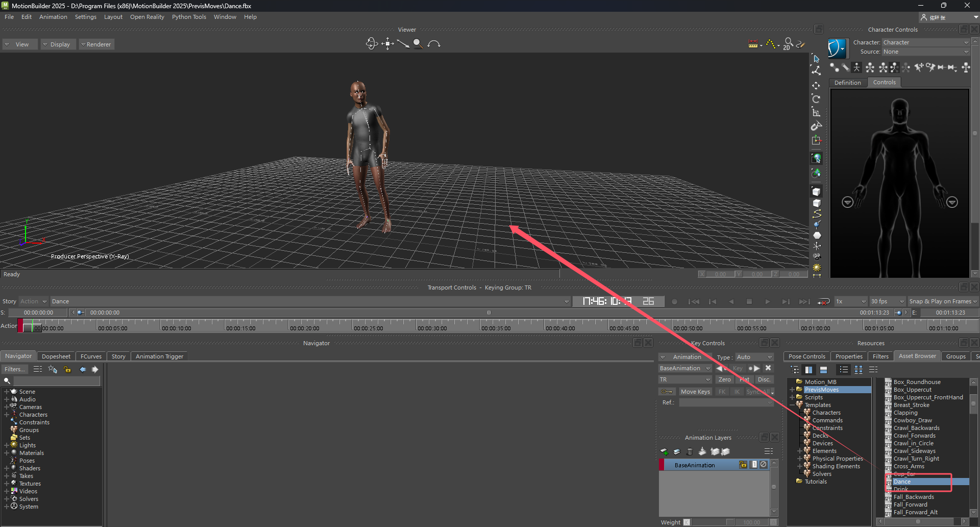Click the Zero button in Key Controls

[x=724, y=379]
